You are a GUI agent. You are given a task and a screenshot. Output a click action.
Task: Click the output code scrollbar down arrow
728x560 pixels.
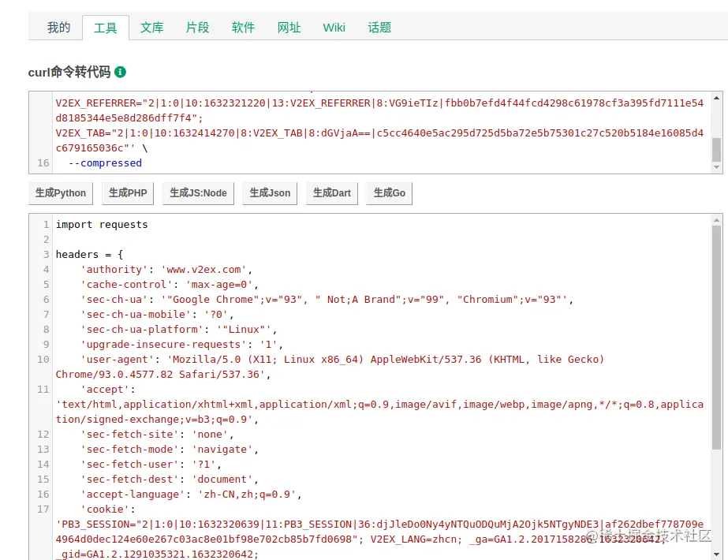pos(716,554)
